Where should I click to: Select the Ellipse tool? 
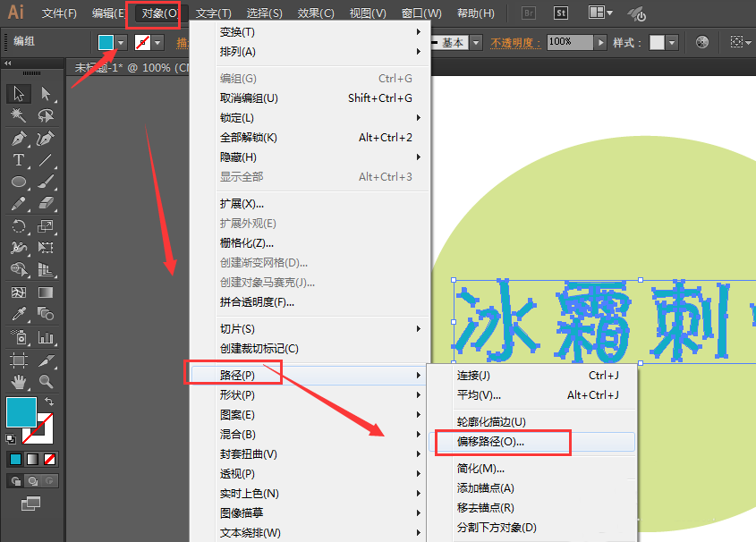click(18, 182)
